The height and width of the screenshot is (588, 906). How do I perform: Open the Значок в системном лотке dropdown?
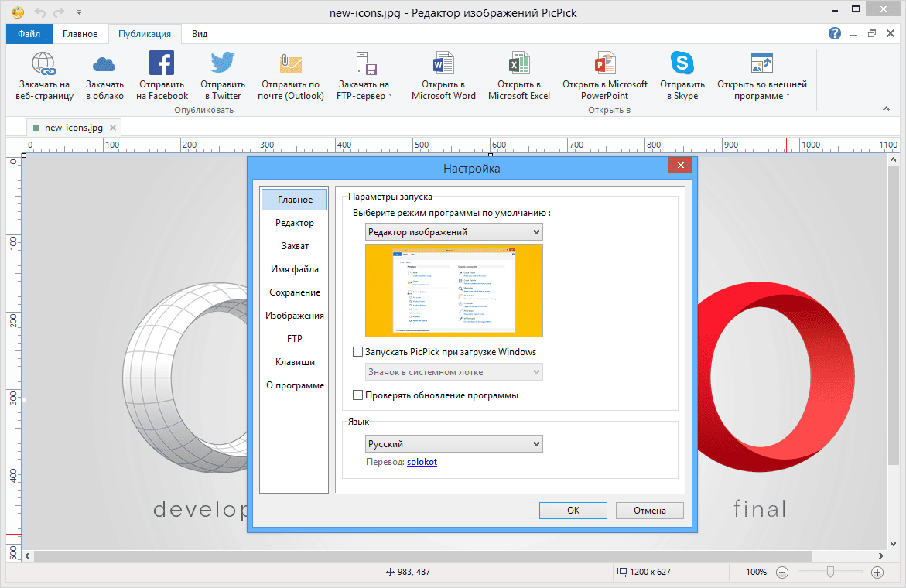click(x=454, y=372)
